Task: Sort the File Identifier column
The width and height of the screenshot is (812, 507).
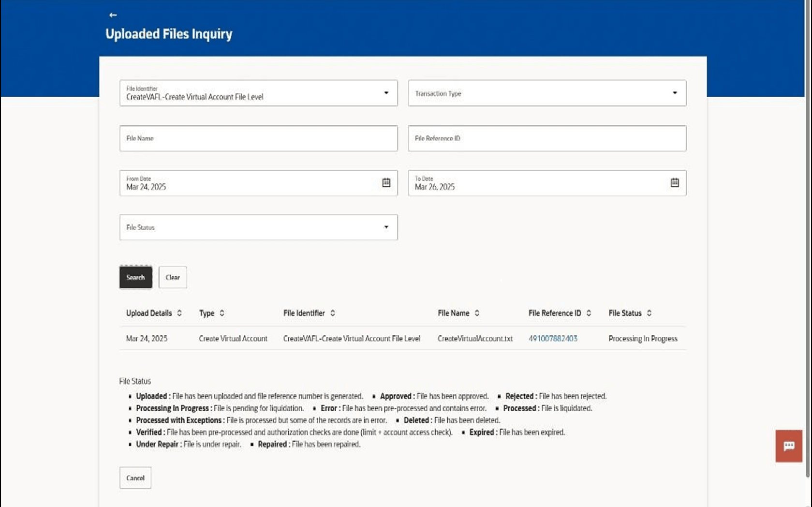Action: [332, 313]
